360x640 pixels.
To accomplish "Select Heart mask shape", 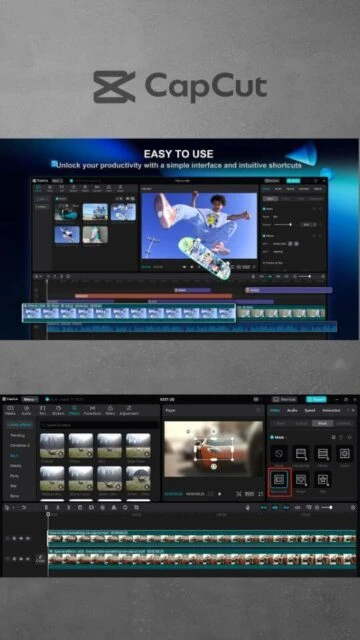I will [301, 479].
